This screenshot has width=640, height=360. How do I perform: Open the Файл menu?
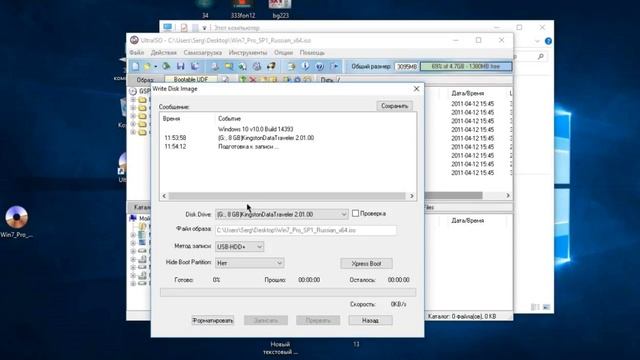click(x=137, y=53)
